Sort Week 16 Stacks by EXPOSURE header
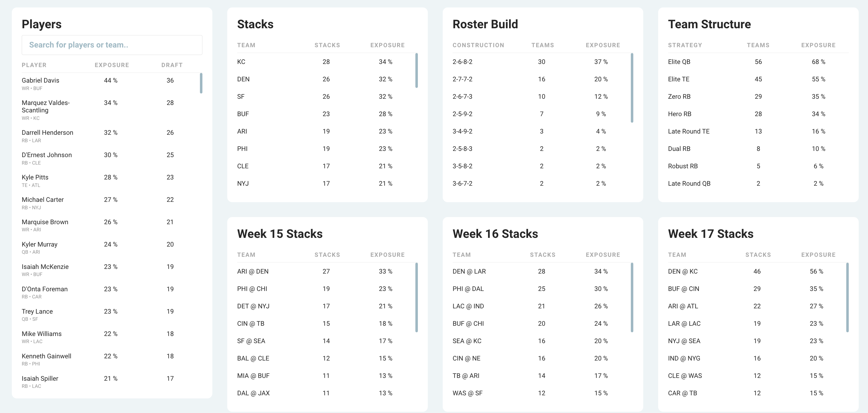868x413 pixels. pyautogui.click(x=603, y=255)
